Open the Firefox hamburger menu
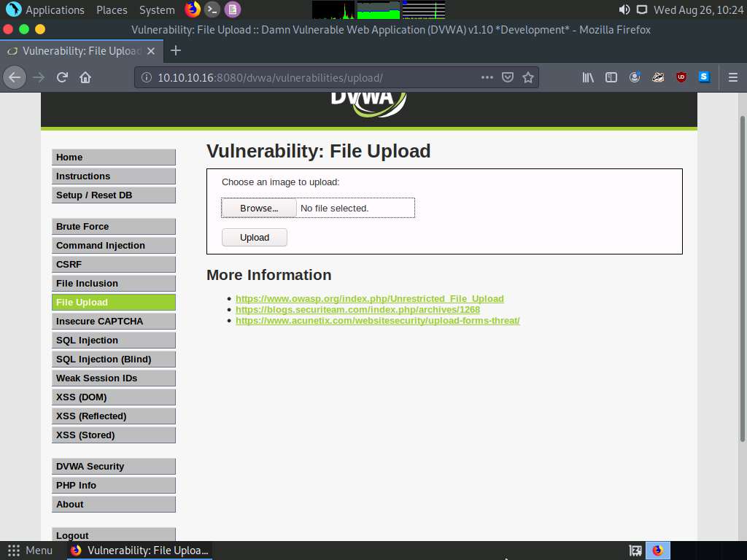Image resolution: width=747 pixels, height=560 pixels. [x=732, y=77]
